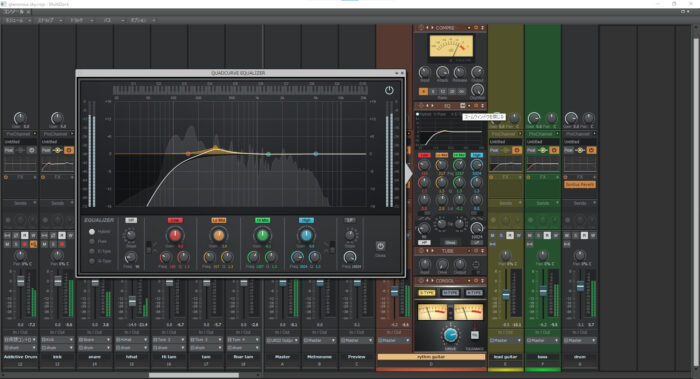Open the Buses menu in the Console view
Screen dimensions: 700x379
(112, 20)
